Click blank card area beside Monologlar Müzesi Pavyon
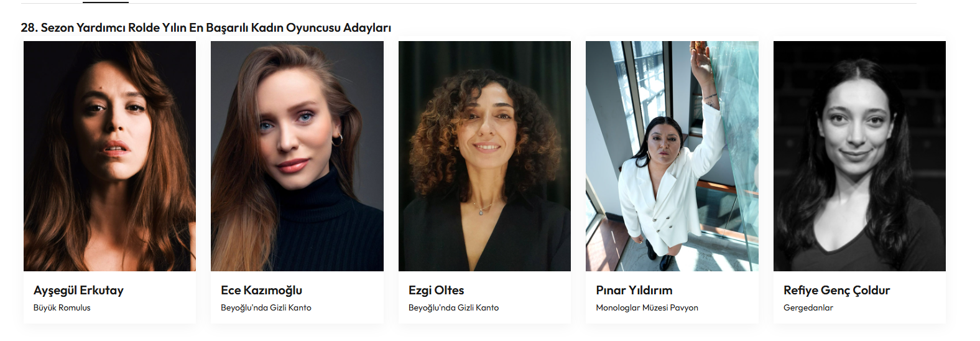 (728, 308)
